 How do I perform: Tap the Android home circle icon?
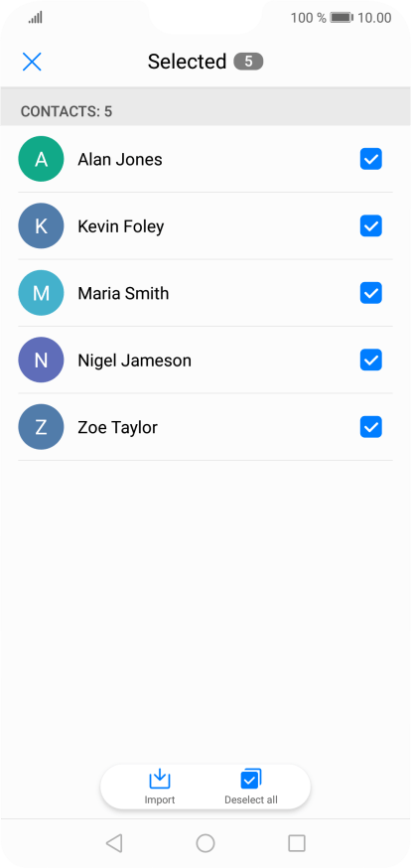tap(205, 843)
